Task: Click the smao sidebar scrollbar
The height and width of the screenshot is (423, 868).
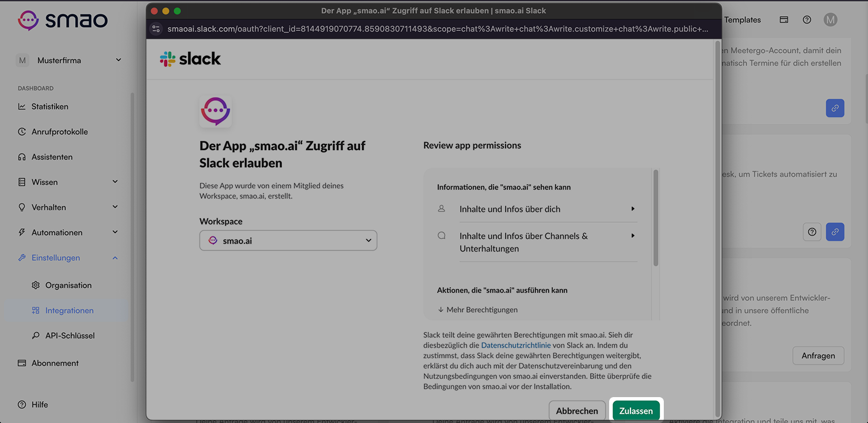Action: point(132,236)
